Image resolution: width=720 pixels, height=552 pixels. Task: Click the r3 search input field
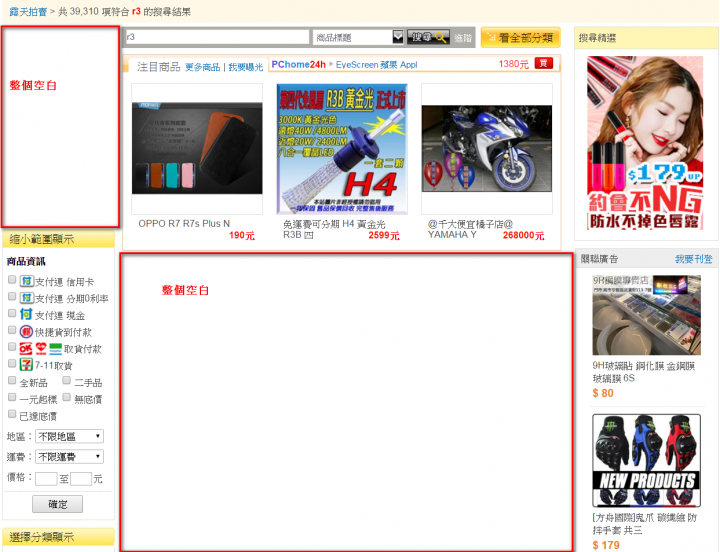[x=217, y=37]
